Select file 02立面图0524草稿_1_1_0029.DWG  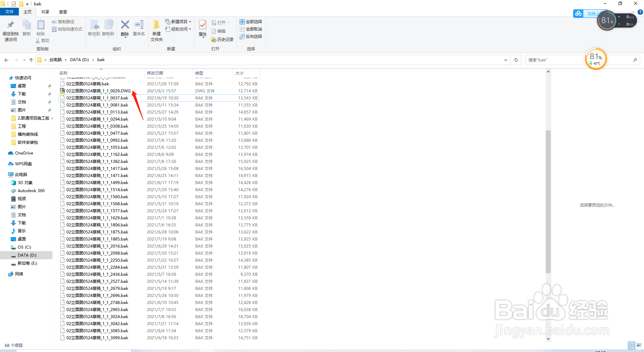(x=99, y=91)
